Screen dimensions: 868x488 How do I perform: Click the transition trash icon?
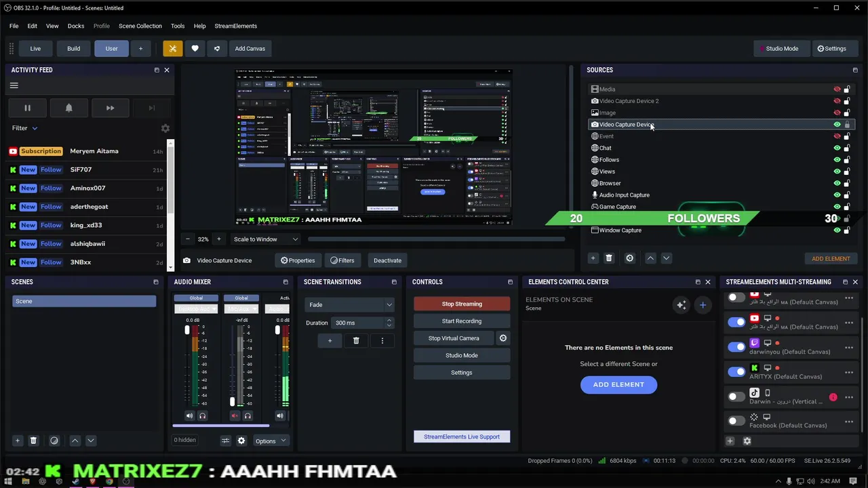[356, 340]
